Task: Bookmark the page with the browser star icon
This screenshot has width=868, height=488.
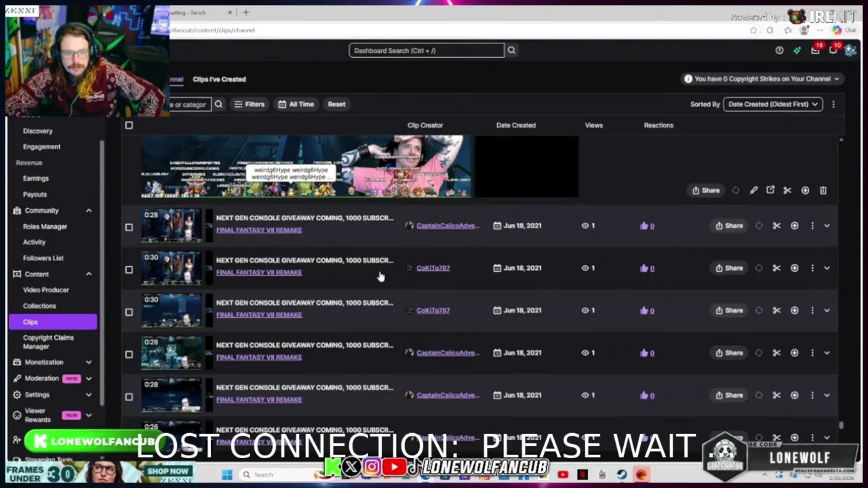Action: point(753,30)
